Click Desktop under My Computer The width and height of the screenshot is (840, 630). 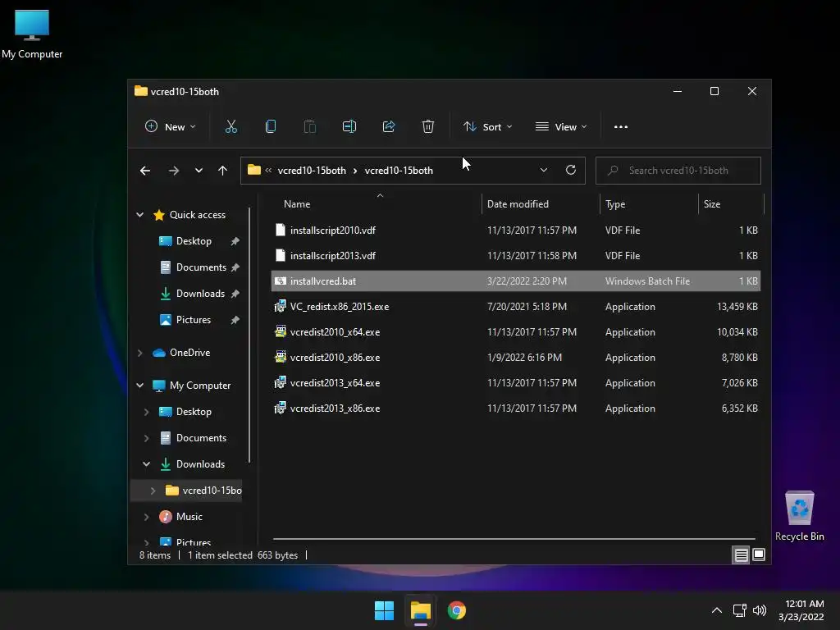[x=194, y=412]
